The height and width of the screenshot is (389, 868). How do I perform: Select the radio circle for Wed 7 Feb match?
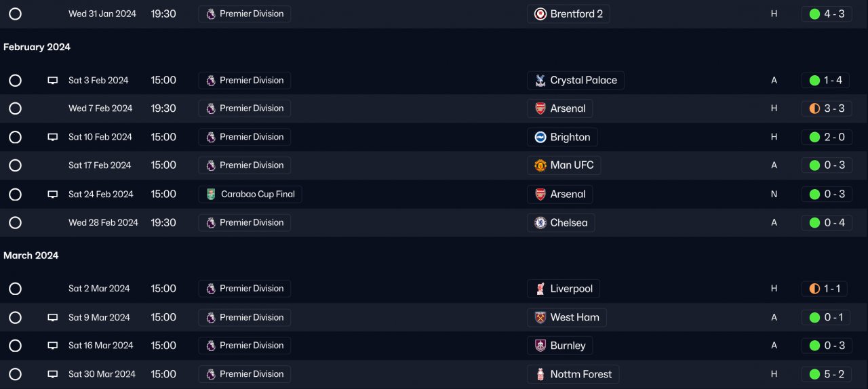coord(16,108)
